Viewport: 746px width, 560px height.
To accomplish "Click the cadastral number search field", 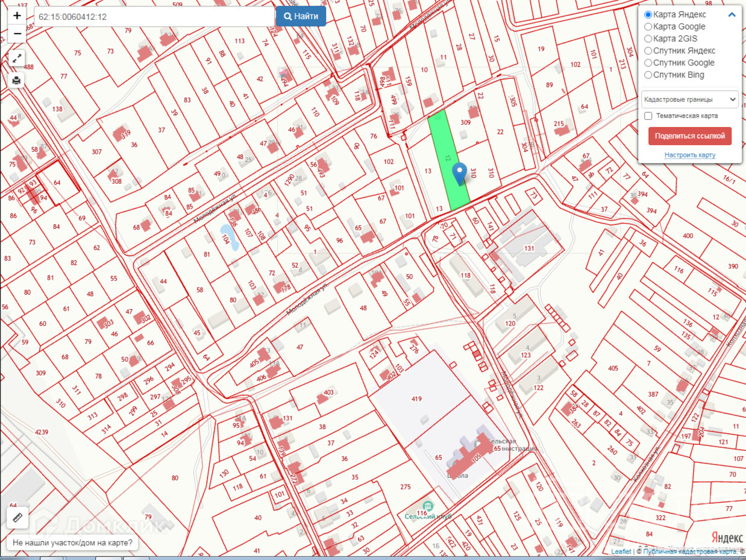I will 154,17.
